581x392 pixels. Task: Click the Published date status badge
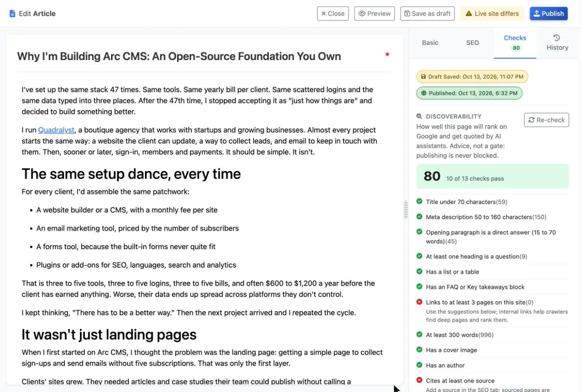[470, 93]
